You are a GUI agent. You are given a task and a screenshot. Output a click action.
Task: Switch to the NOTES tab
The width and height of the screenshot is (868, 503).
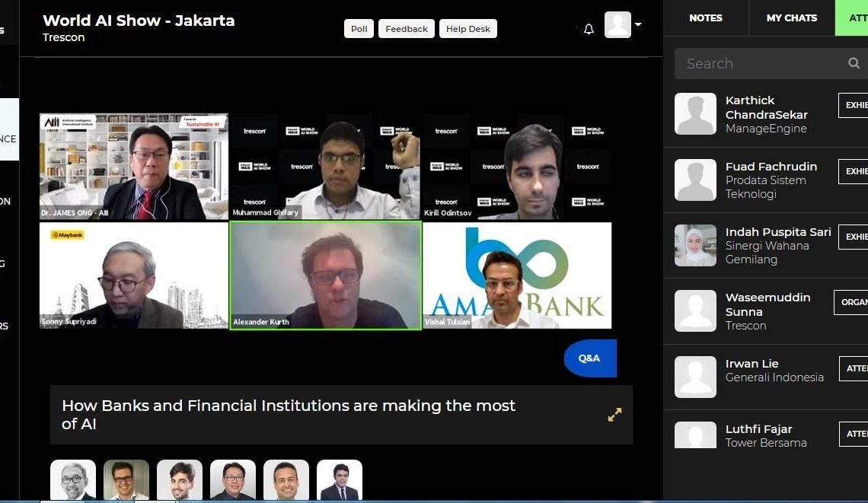pos(706,18)
